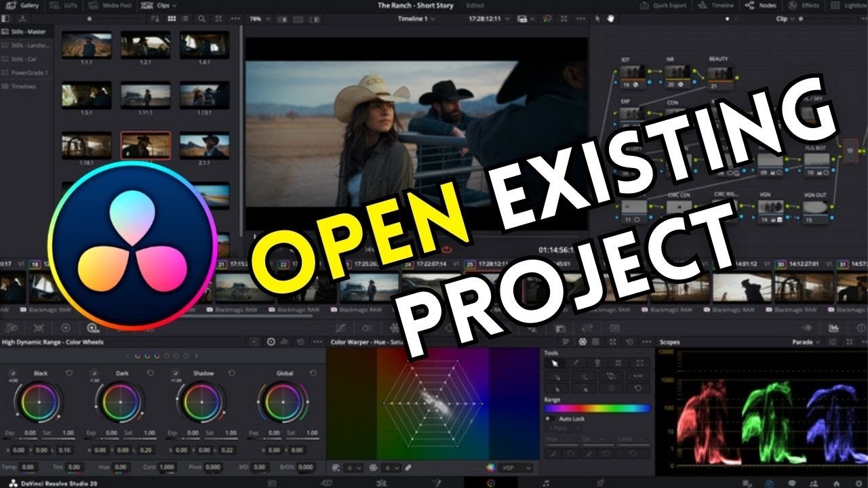Switch to the Fairlight page tab

(x=545, y=483)
